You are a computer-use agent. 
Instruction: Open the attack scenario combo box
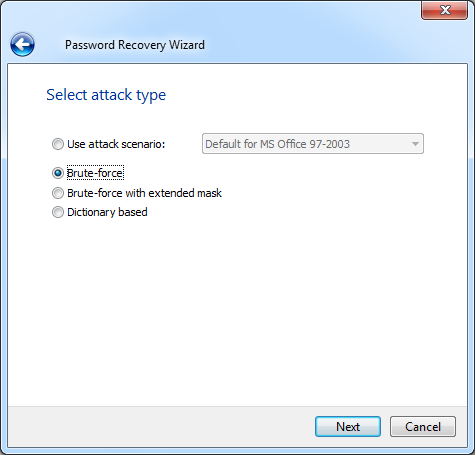(313, 144)
